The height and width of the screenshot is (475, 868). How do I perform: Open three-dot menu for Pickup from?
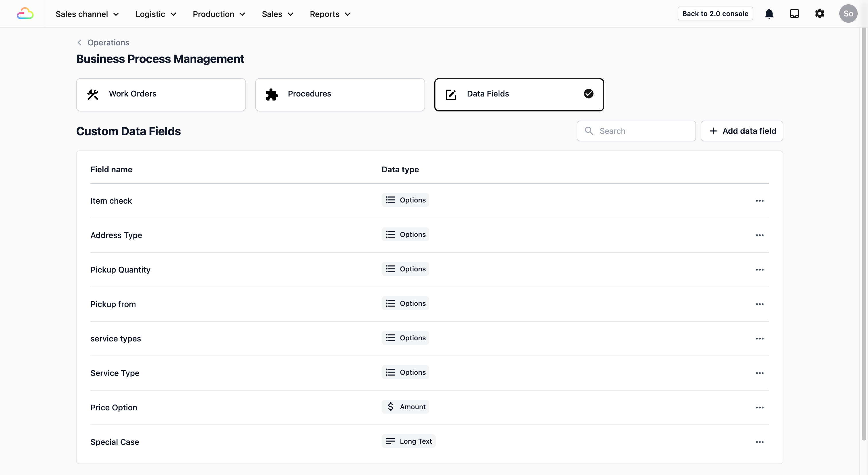click(759, 304)
